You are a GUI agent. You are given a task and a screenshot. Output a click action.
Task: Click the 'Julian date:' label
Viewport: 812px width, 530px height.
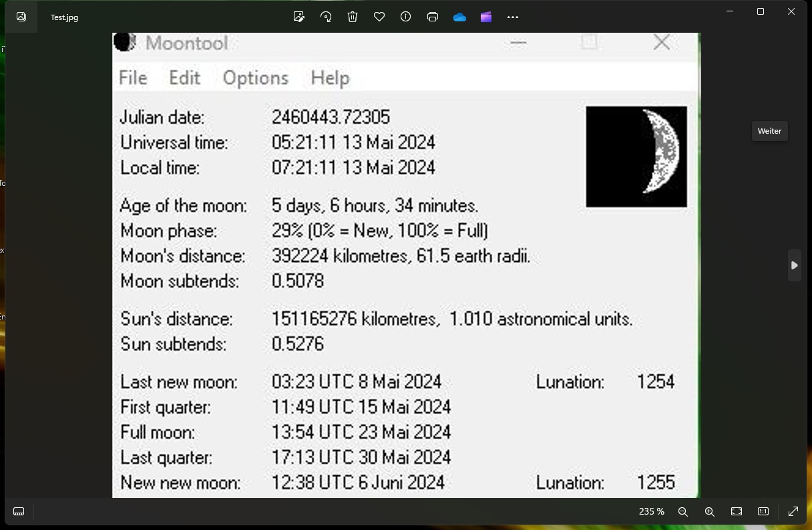(162, 118)
